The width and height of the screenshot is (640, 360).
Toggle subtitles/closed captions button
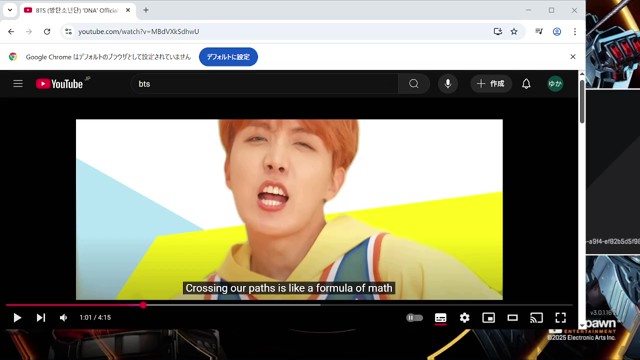[x=440, y=318]
